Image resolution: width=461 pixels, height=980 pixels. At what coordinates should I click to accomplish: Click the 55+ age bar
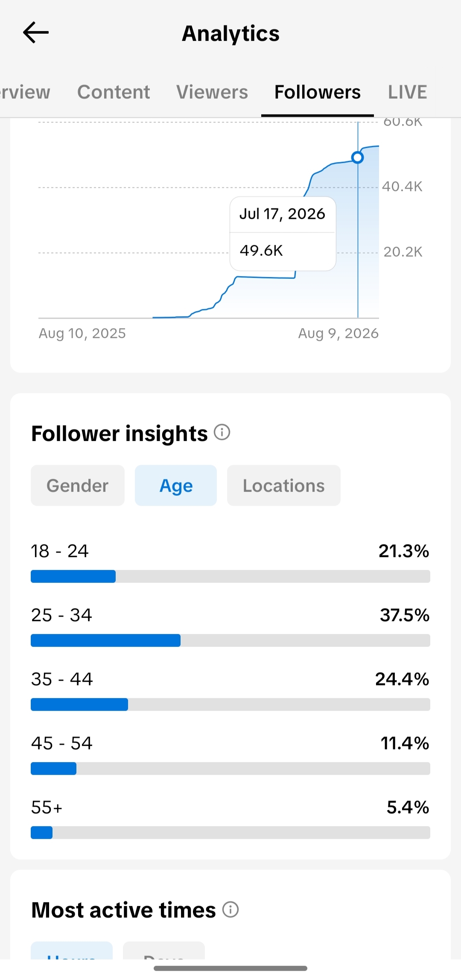[x=230, y=833]
